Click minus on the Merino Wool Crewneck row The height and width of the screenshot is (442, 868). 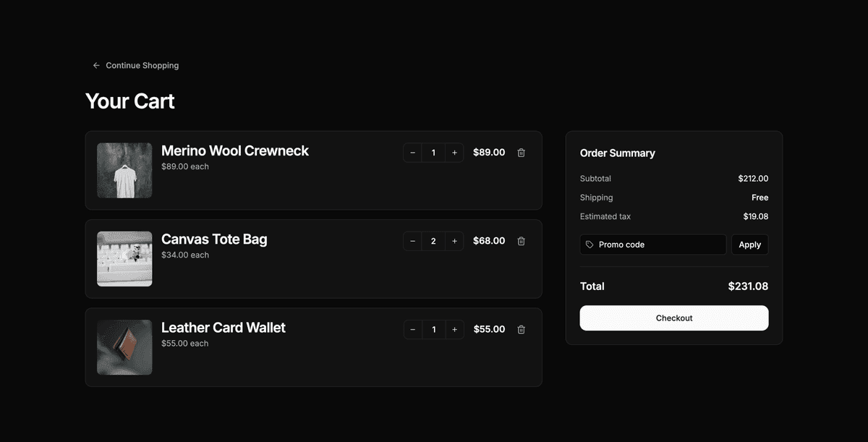click(x=412, y=152)
